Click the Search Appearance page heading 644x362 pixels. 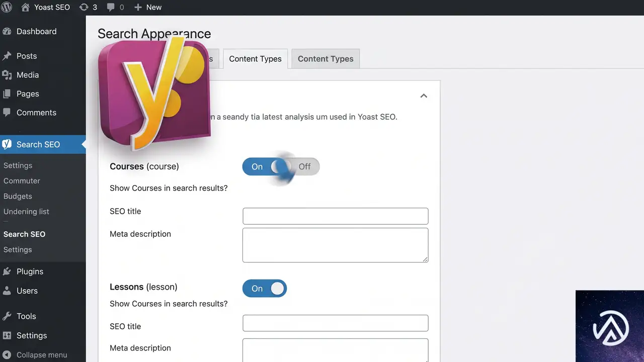154,34
